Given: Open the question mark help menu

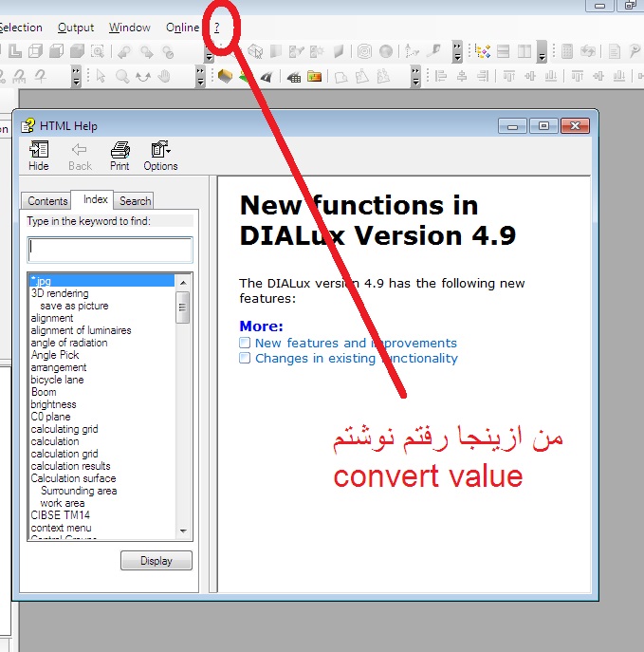Looking at the screenshot, I should 216,28.
